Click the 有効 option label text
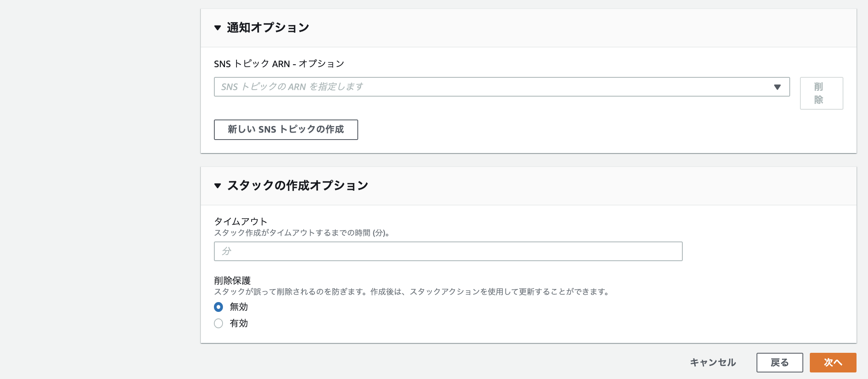 [x=239, y=323]
